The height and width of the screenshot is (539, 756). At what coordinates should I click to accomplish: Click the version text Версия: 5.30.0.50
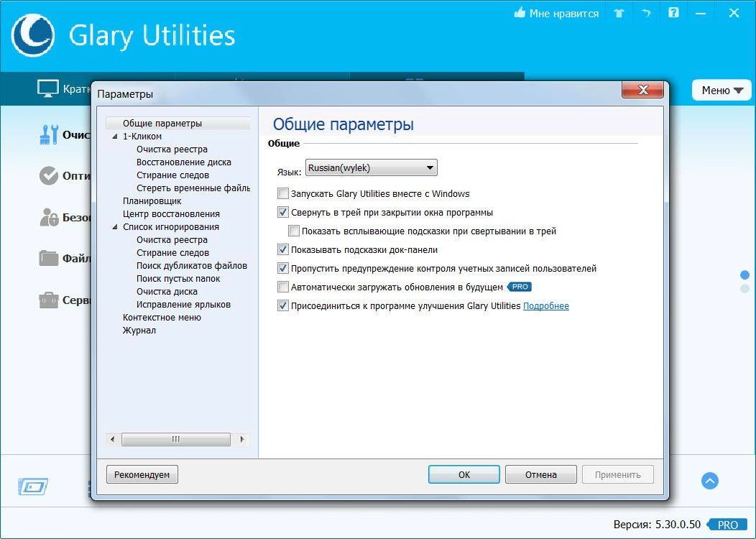coord(657,525)
